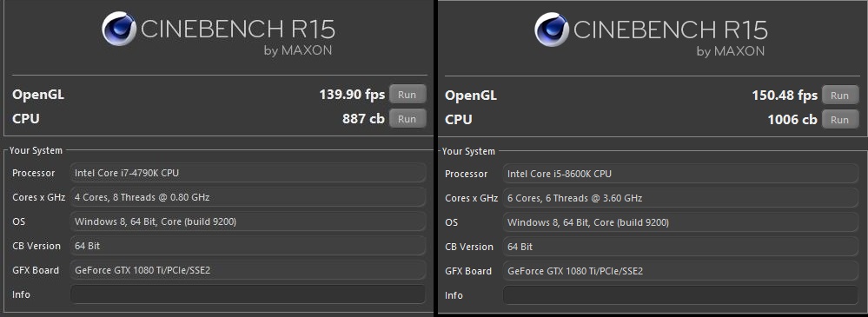Click the 1006 cb CPU score
This screenshot has height=317, width=868.
(792, 119)
